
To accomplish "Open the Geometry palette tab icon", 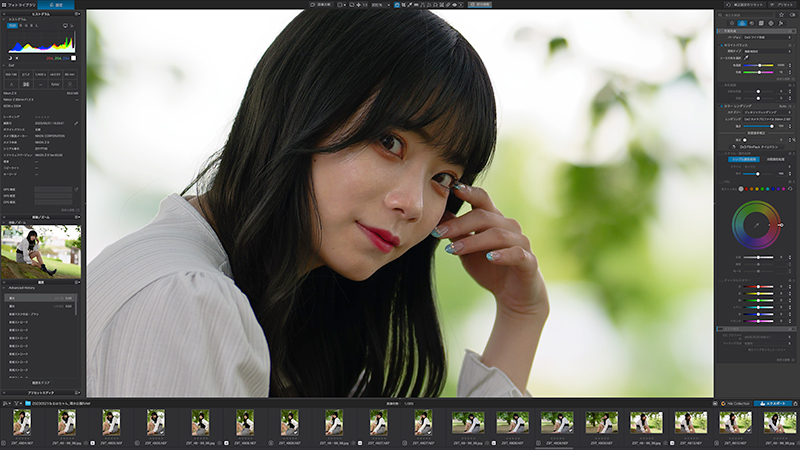I will tap(761, 23).
